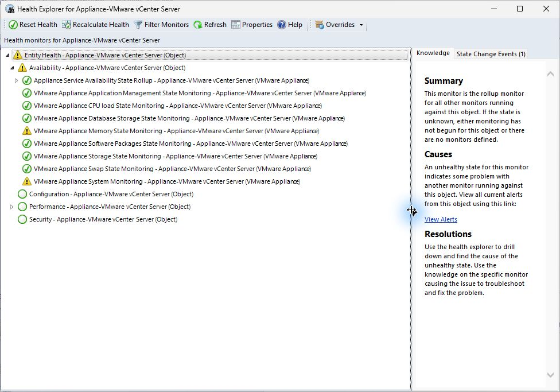Select VMware Appliance Application Management State Monitoring row

[x=200, y=93]
